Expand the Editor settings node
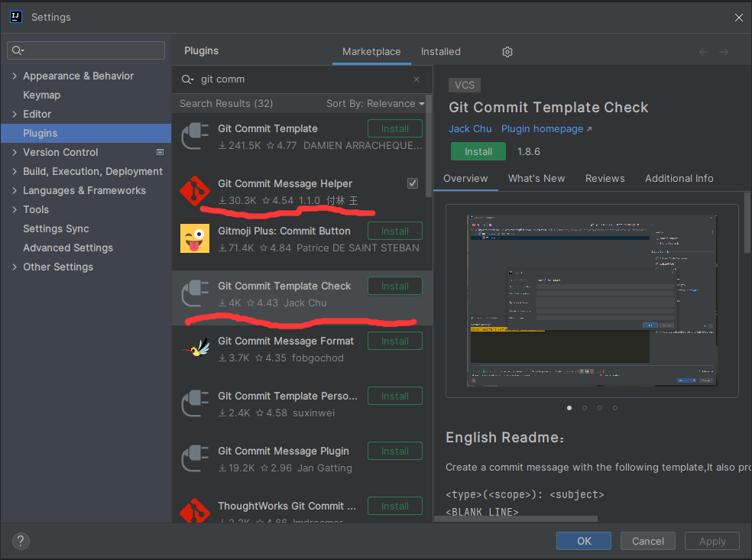 (x=15, y=114)
